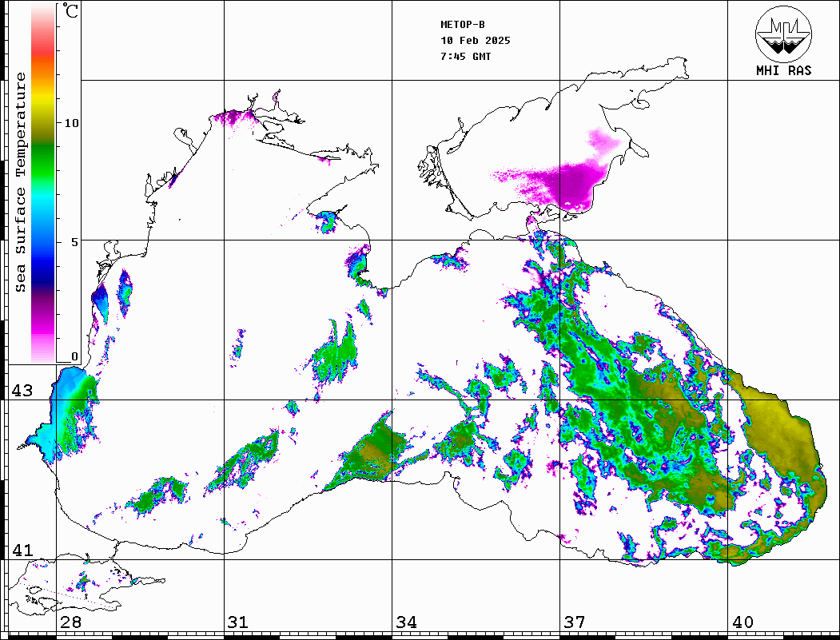Click the longitude label '37'
The width and height of the screenshot is (840, 640).
coord(575,622)
